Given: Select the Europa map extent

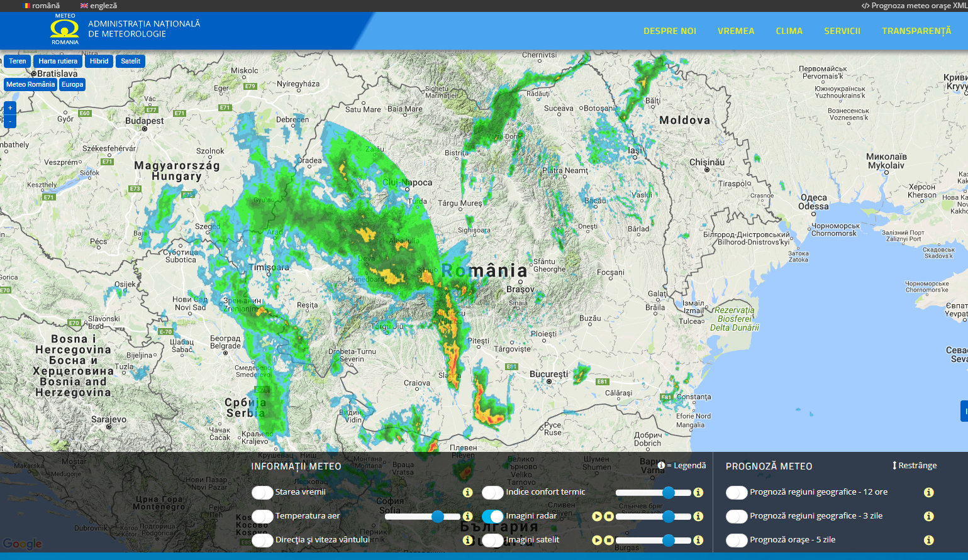Looking at the screenshot, I should (72, 84).
